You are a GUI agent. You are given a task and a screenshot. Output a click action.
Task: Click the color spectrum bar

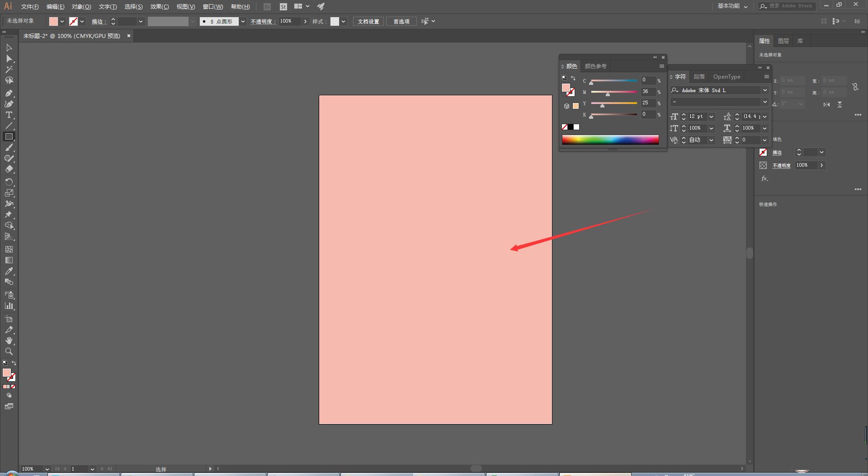[x=610, y=140]
